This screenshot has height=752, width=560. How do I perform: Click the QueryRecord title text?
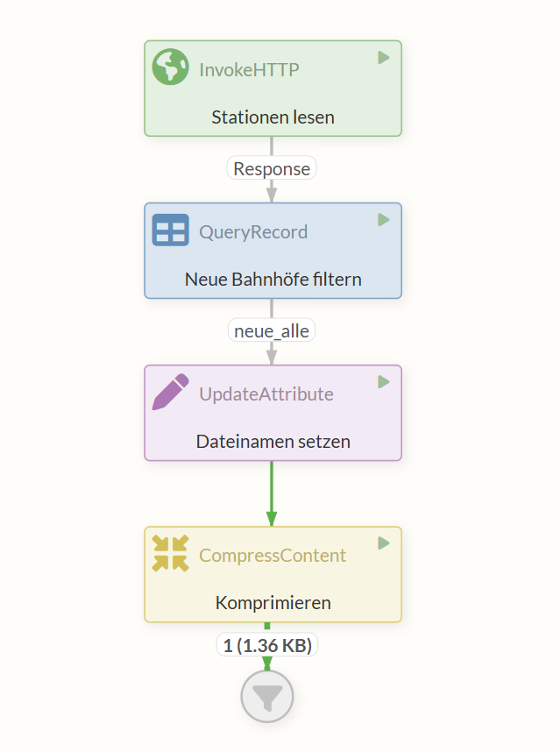tap(254, 231)
